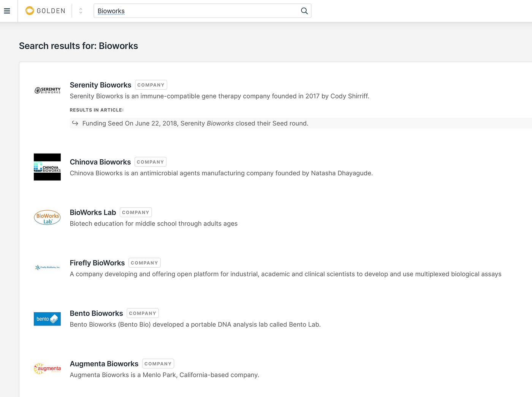Click the COMPANY tag next to Chinova Bioworks

[150, 162]
